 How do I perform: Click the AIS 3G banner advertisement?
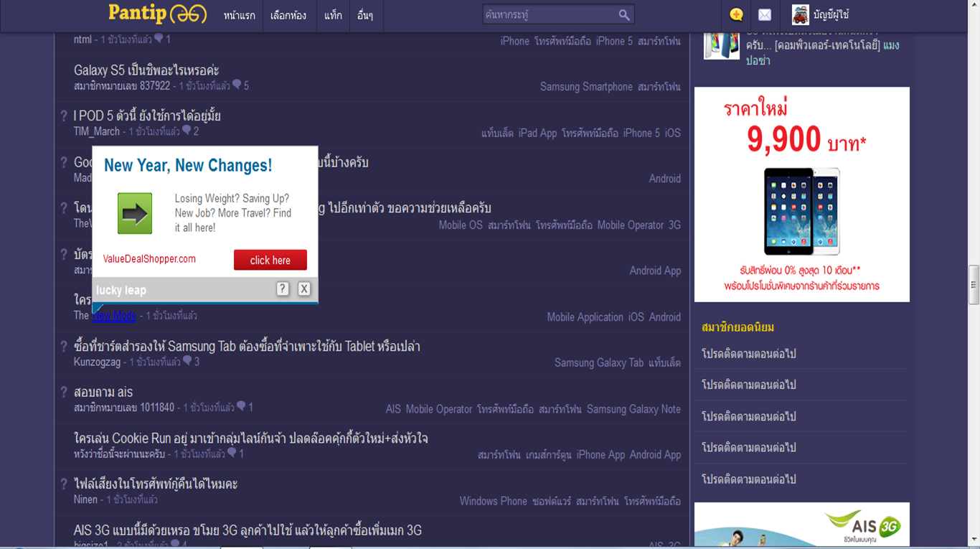tap(802, 525)
